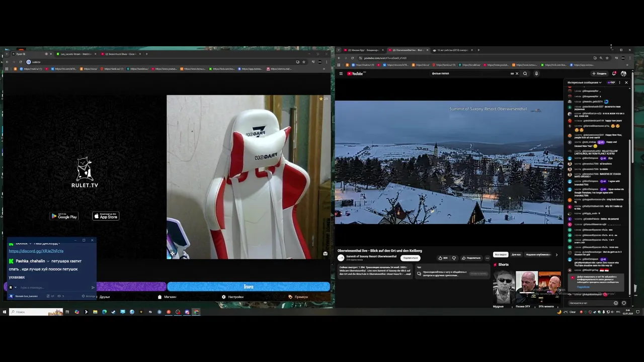Like the Oberwiesenthal live video

tap(443, 258)
